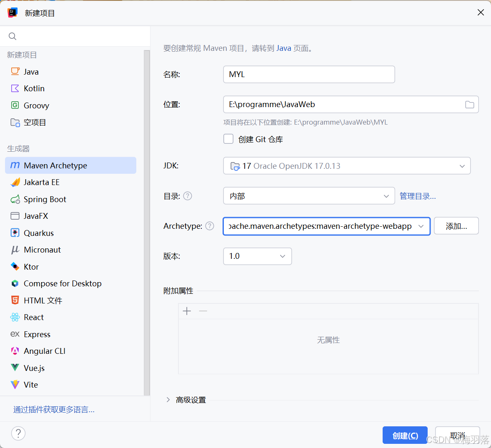Click the Angular CLI logo icon
The image size is (491, 448).
pos(15,351)
